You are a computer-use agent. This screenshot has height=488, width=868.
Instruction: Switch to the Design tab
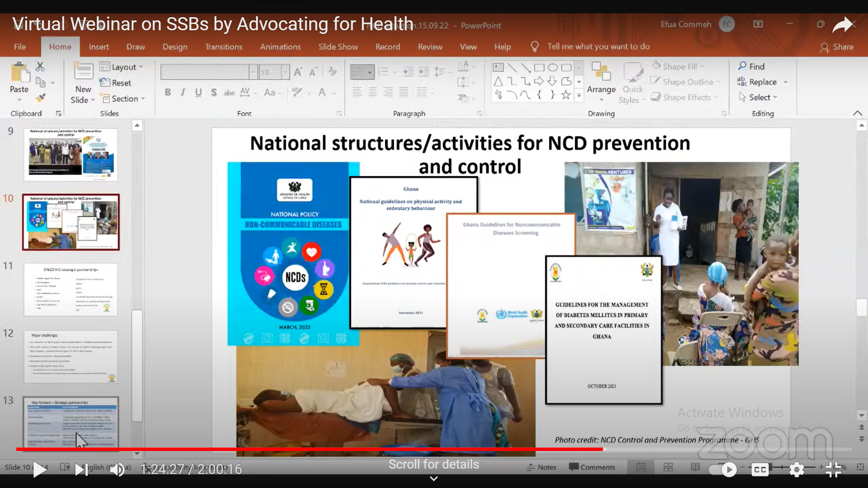[x=175, y=47]
